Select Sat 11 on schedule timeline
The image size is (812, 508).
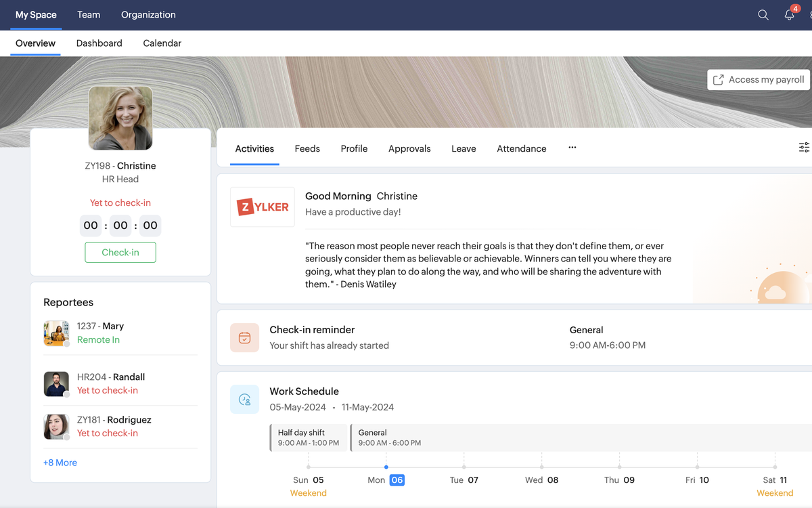[x=775, y=480]
